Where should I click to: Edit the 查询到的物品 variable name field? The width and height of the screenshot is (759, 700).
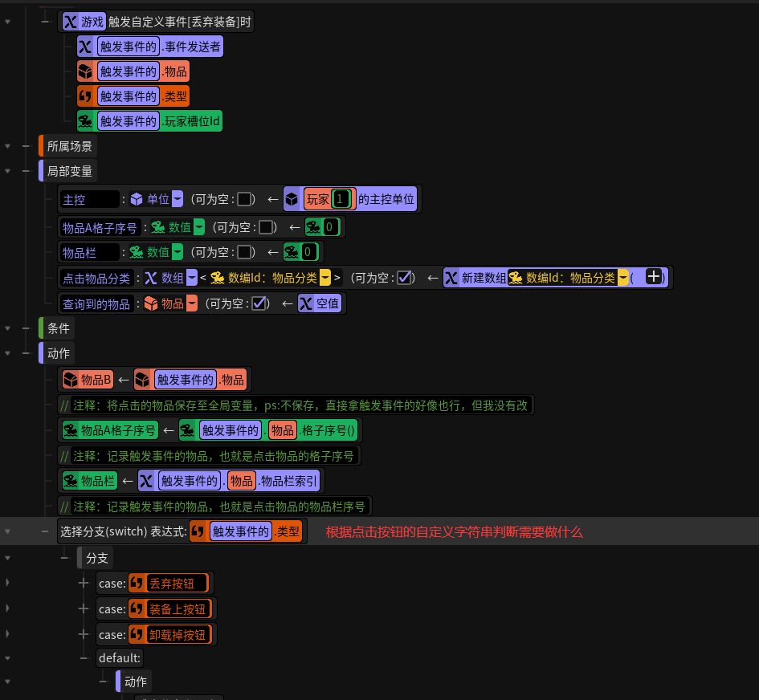coord(97,303)
